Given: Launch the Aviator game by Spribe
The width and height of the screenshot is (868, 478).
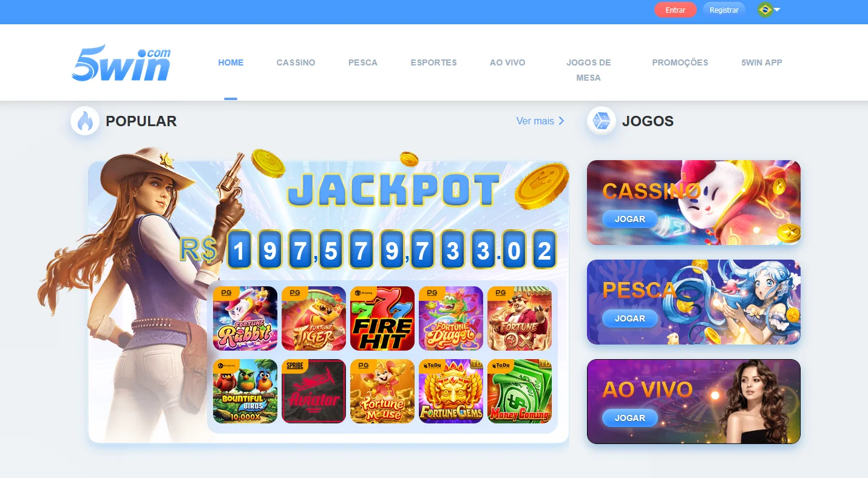Looking at the screenshot, I should tap(314, 391).
